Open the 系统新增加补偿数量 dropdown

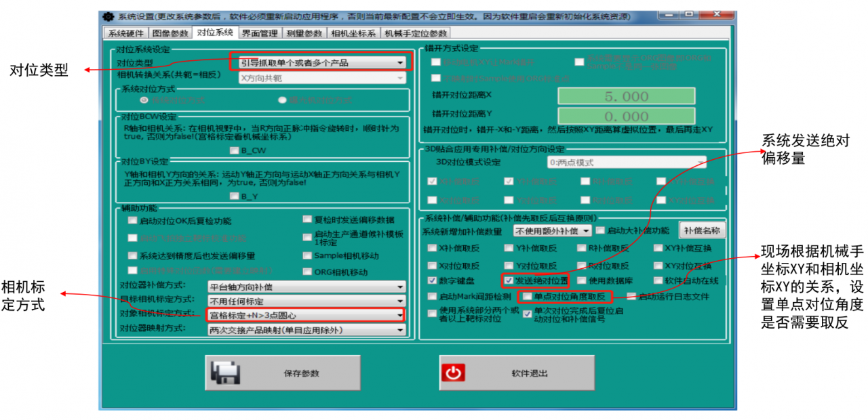[x=553, y=231]
